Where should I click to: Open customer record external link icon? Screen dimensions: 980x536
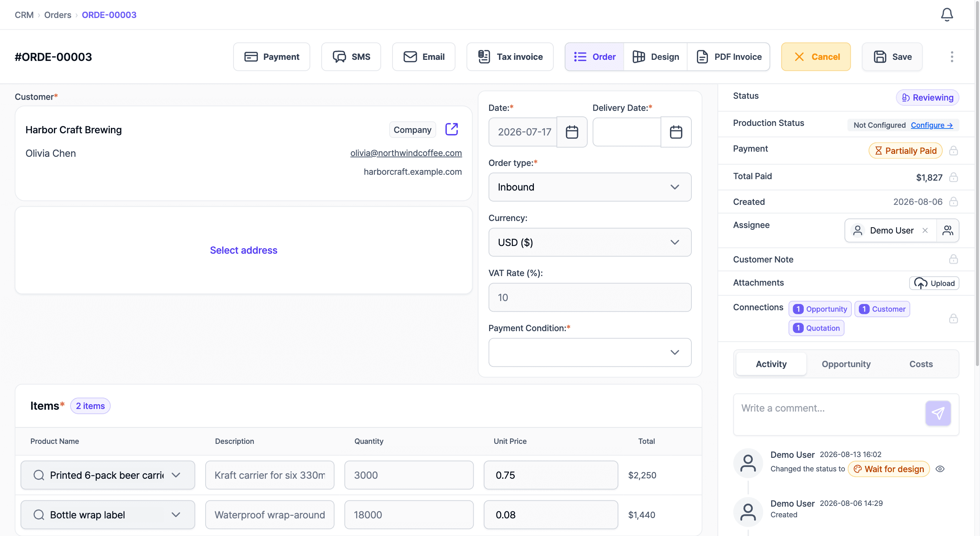coord(452,129)
